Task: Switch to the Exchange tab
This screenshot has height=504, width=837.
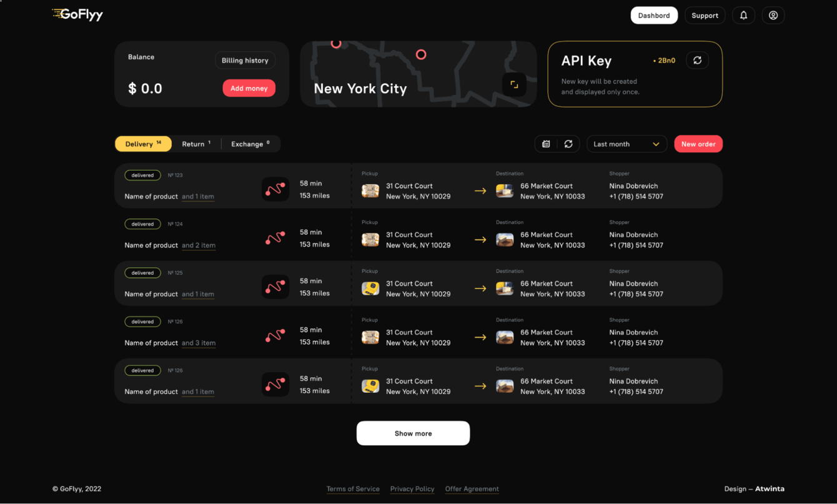Action: tap(250, 144)
